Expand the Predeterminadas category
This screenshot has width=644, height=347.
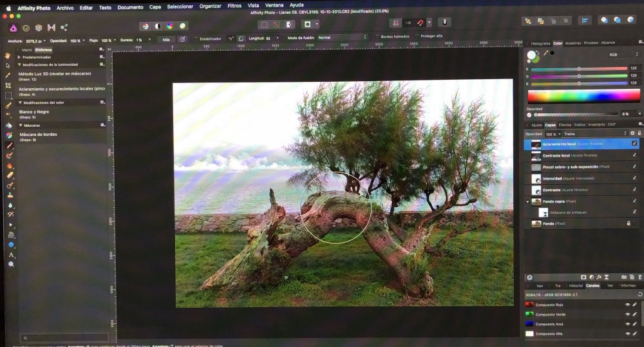click(19, 57)
